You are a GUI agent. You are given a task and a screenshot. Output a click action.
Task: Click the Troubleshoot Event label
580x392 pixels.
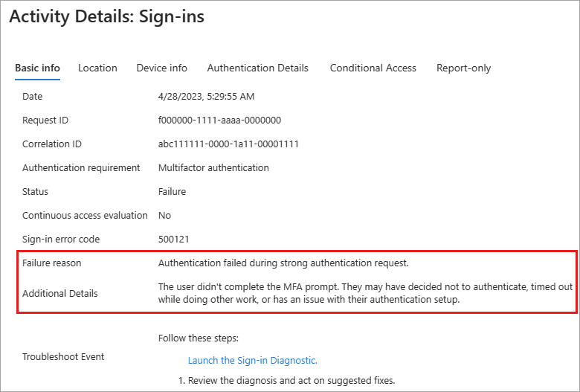pyautogui.click(x=63, y=357)
